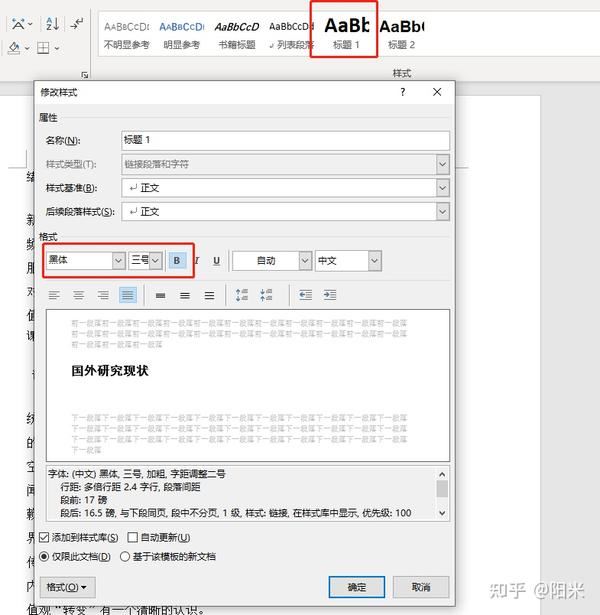The image size is (600, 615).
Task: Click the Asian layout icon in ribbon
Action: click(18, 24)
